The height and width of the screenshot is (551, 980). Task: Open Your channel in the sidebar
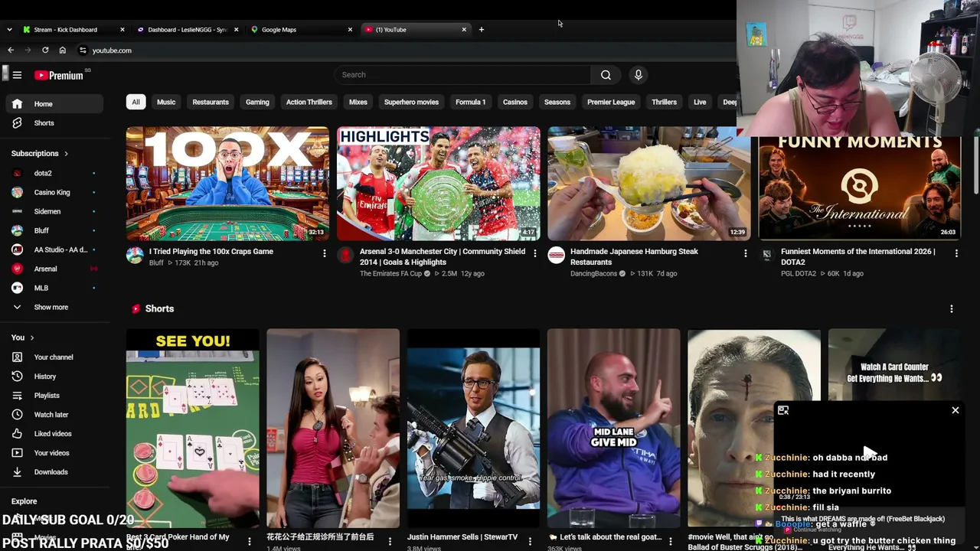pos(54,357)
